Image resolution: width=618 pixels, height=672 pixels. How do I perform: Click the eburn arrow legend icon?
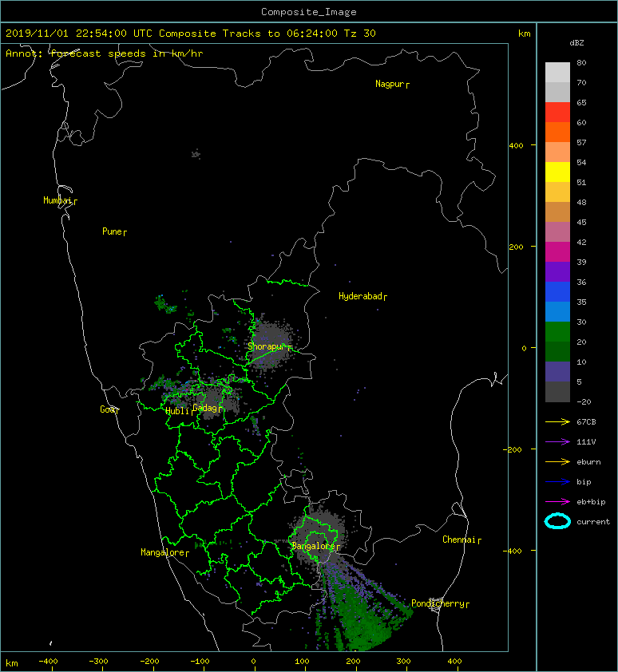tap(557, 461)
